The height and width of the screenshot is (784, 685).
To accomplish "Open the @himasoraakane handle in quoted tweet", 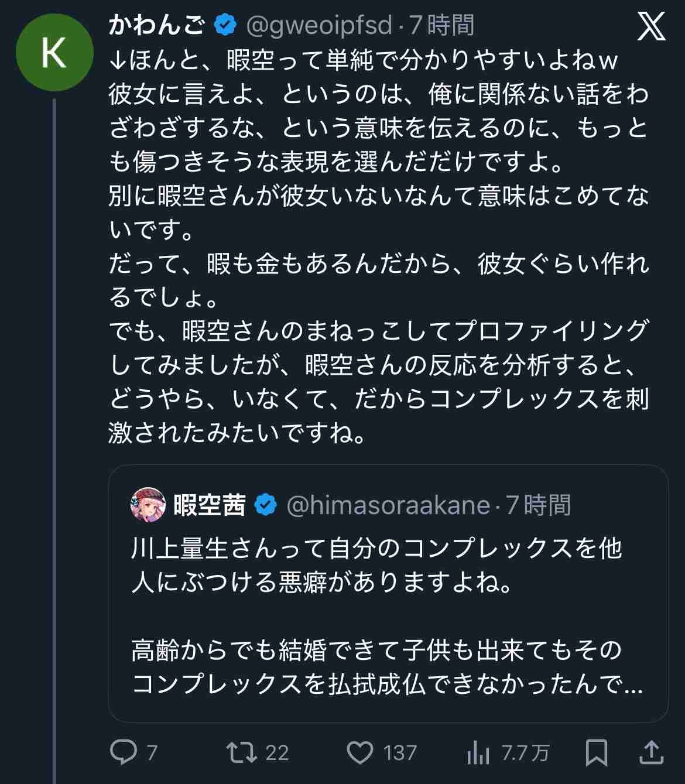I will click(388, 505).
